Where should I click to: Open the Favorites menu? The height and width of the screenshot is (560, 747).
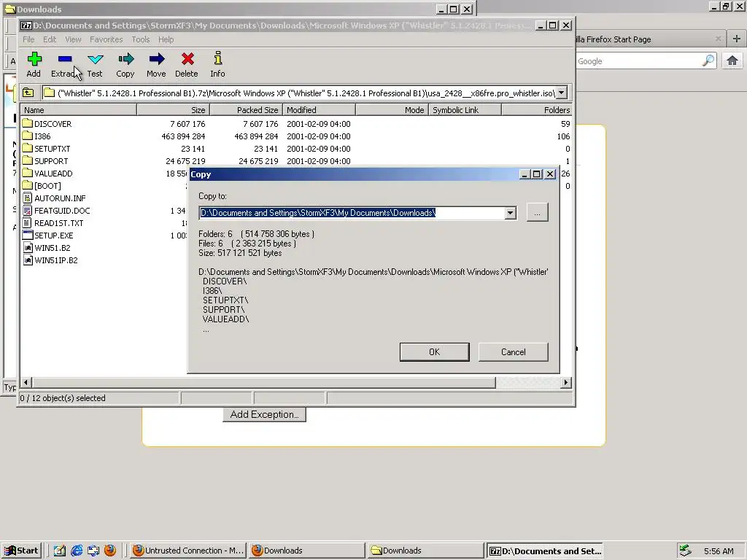pyautogui.click(x=107, y=39)
